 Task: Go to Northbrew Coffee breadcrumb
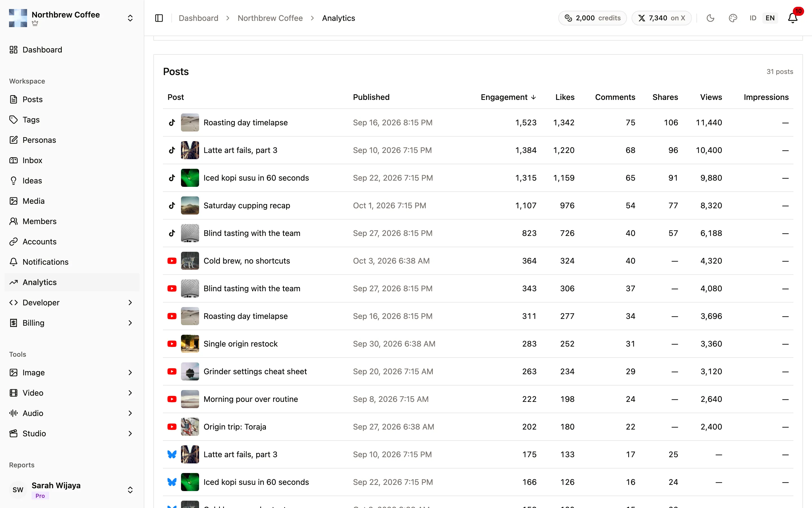pyautogui.click(x=270, y=18)
